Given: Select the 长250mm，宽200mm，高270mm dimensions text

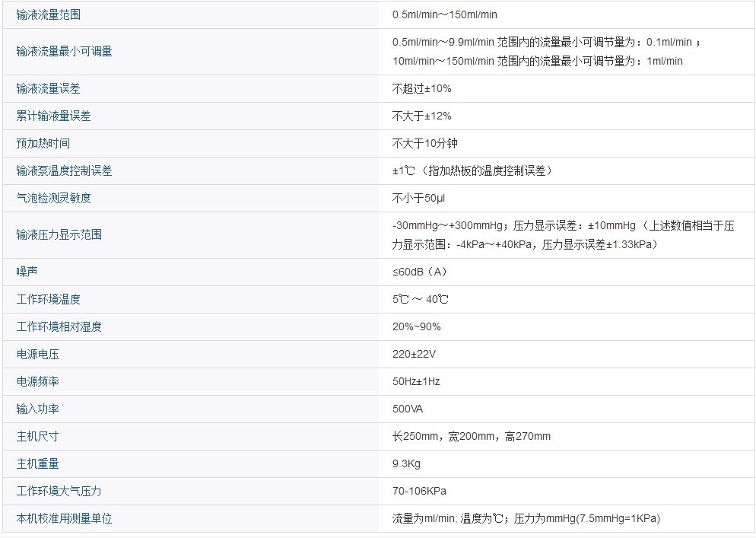Looking at the screenshot, I should click(471, 436).
